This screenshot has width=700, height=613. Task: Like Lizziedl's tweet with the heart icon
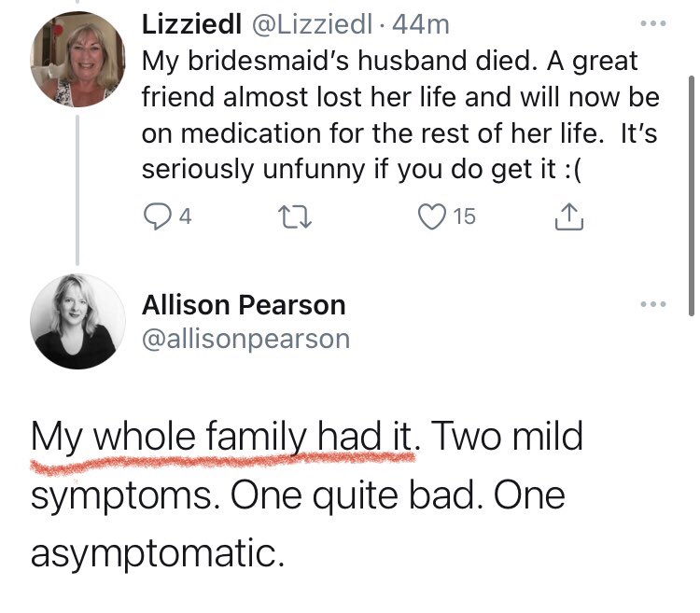pos(434,217)
